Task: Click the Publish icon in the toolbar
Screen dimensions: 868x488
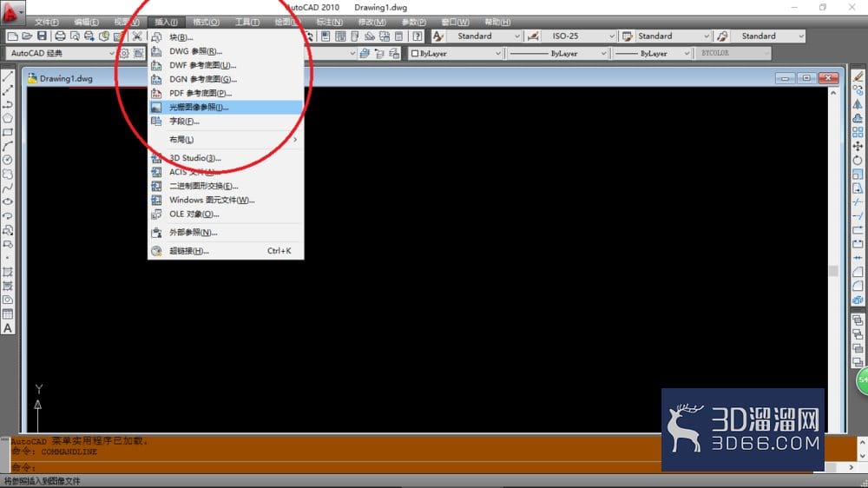Action: 89,36
